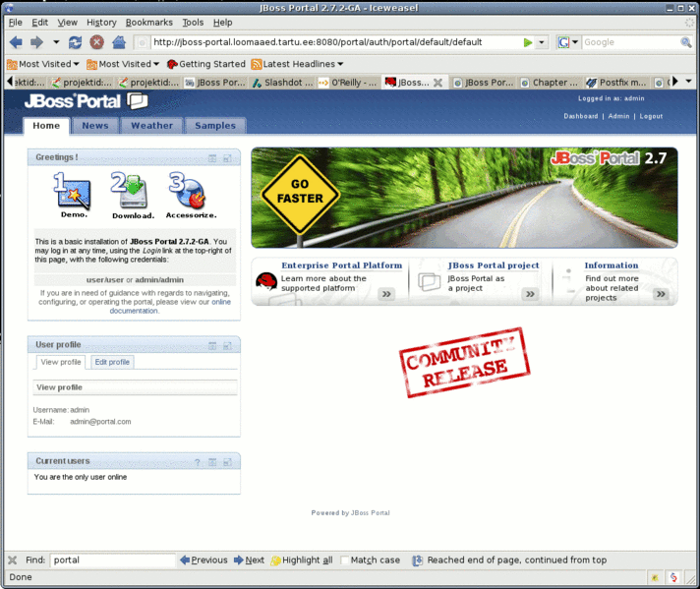Minimize the Current users portlet
700x589 pixels.
point(227,462)
